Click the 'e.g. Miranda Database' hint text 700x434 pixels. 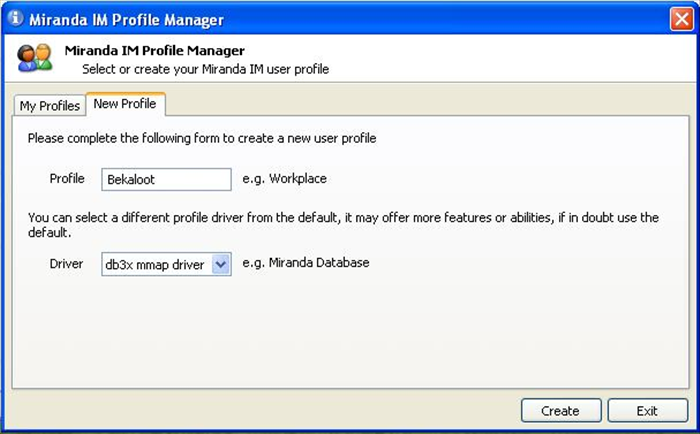tap(306, 263)
